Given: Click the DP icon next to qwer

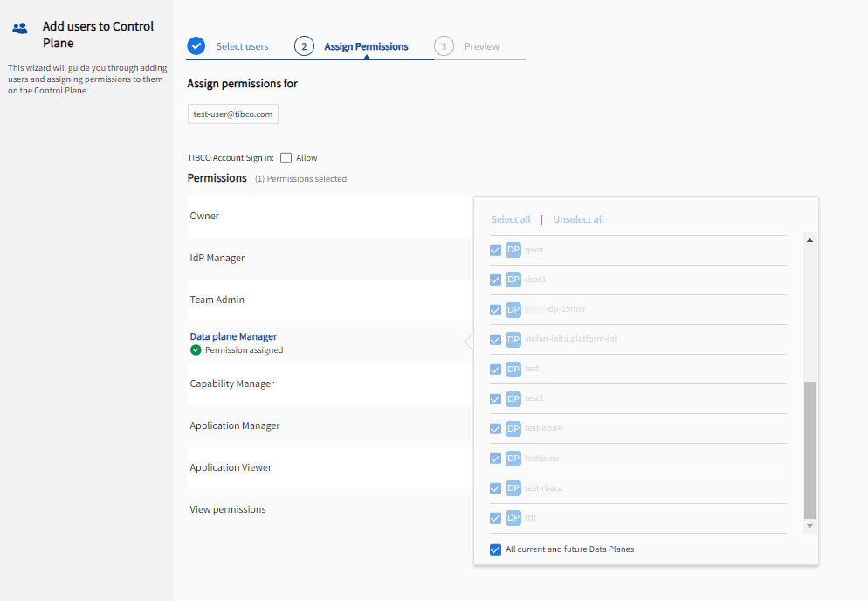Looking at the screenshot, I should pos(513,250).
